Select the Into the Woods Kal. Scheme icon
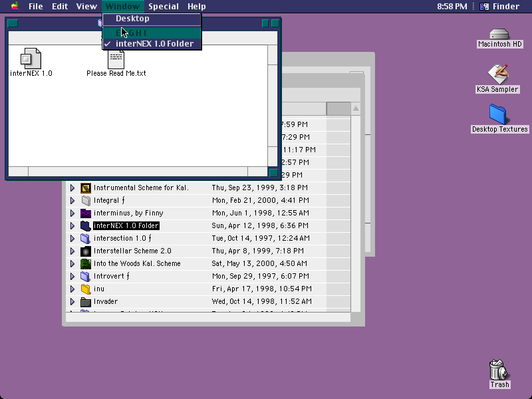Screen dimensions: 532x399 (86, 263)
